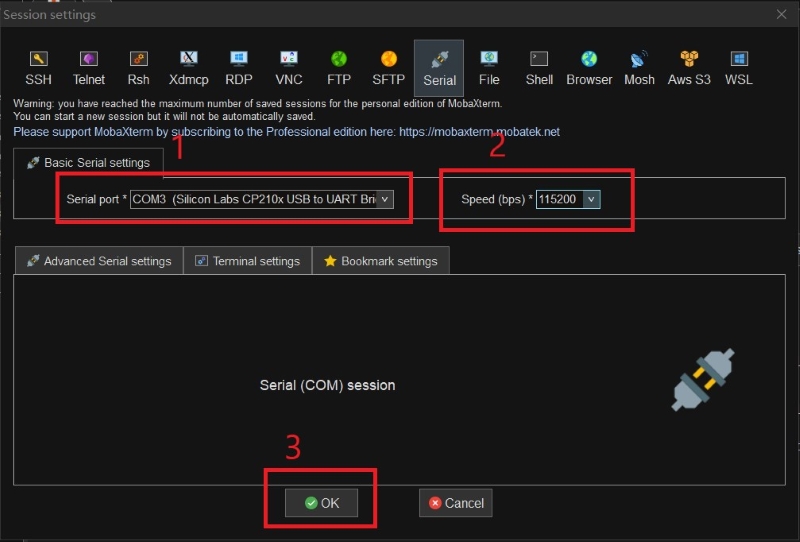This screenshot has width=800, height=542.
Task: Open the mobaxterm.mobatek.net link
Action: [479, 132]
